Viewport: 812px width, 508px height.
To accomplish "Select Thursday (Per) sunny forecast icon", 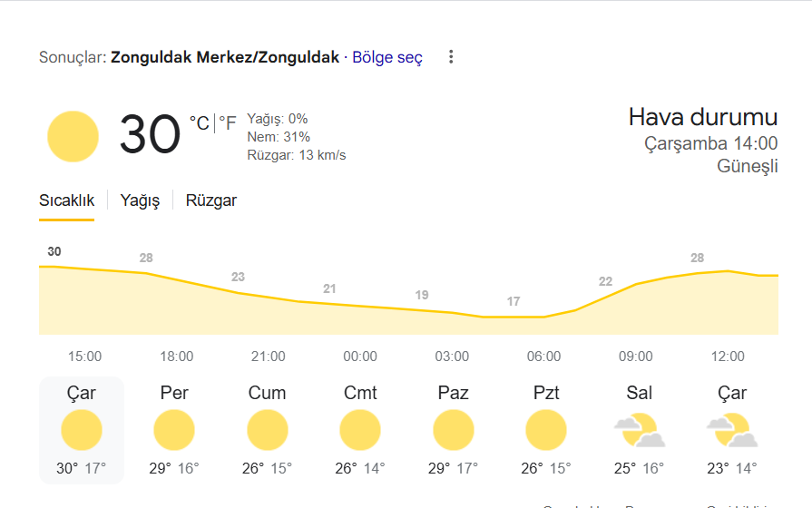I will pos(174,430).
